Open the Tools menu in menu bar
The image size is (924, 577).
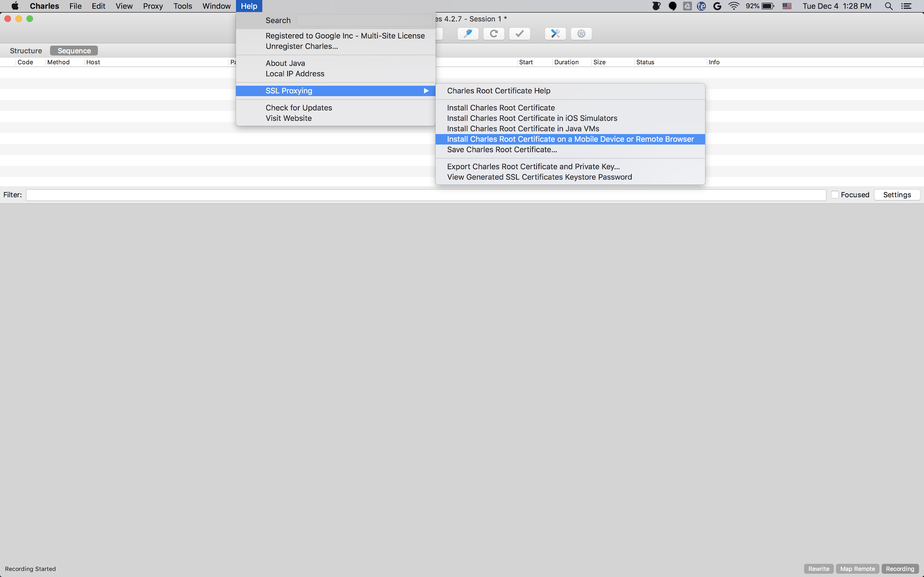(x=183, y=6)
